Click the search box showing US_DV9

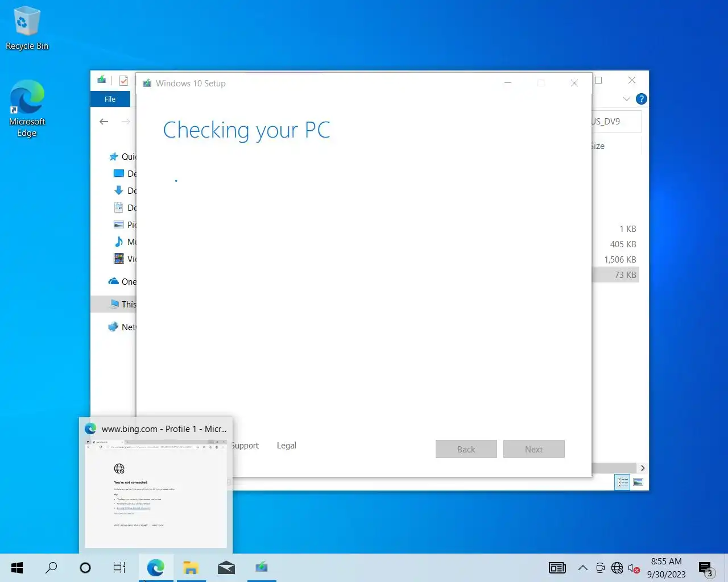click(617, 122)
